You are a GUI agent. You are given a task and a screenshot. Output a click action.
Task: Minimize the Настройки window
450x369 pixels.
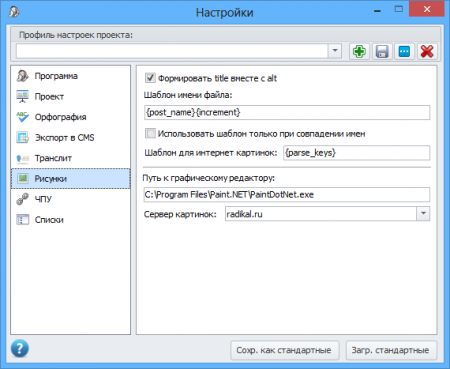tap(377, 10)
